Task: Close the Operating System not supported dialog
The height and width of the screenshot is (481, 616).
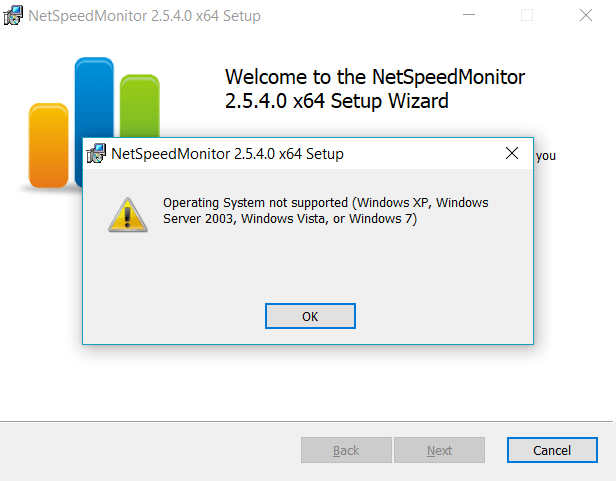Action: [512, 153]
